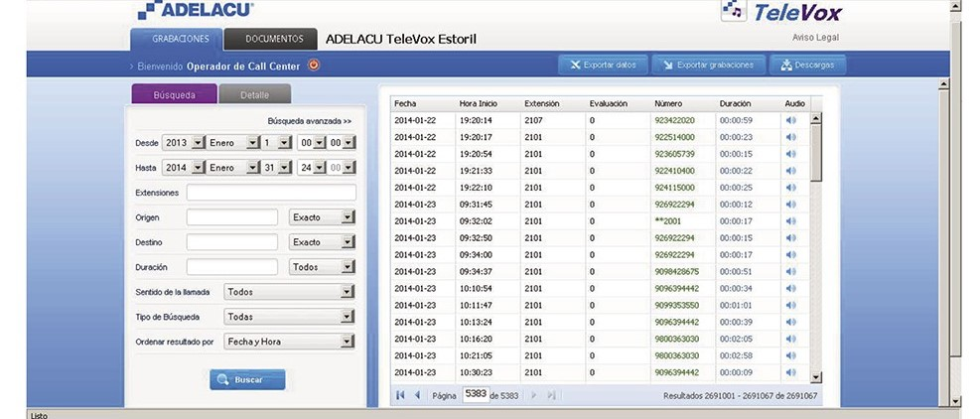Click the Exportar datos button

point(603,66)
